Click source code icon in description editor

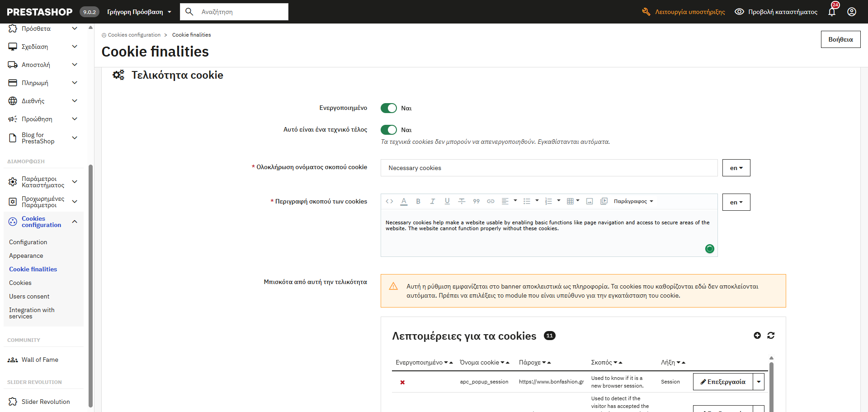[389, 201]
